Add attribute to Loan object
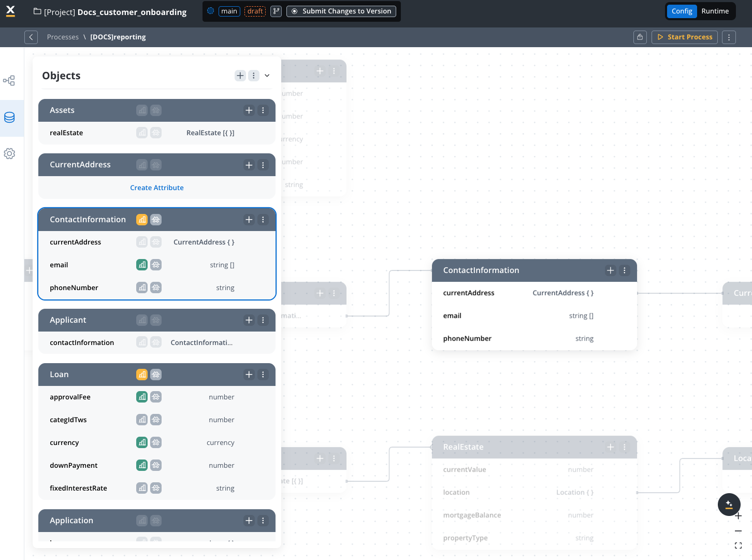Image resolution: width=752 pixels, height=560 pixels. 249,375
